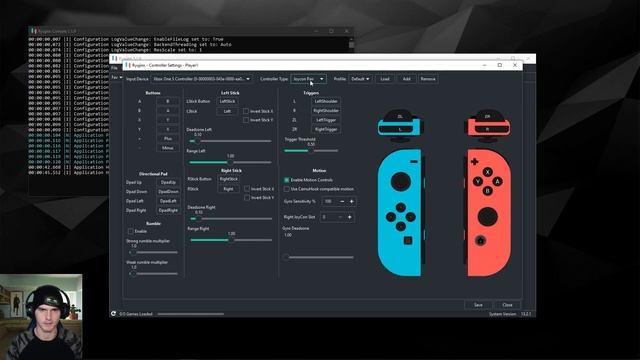Rebind the Y button mapping

168,129
